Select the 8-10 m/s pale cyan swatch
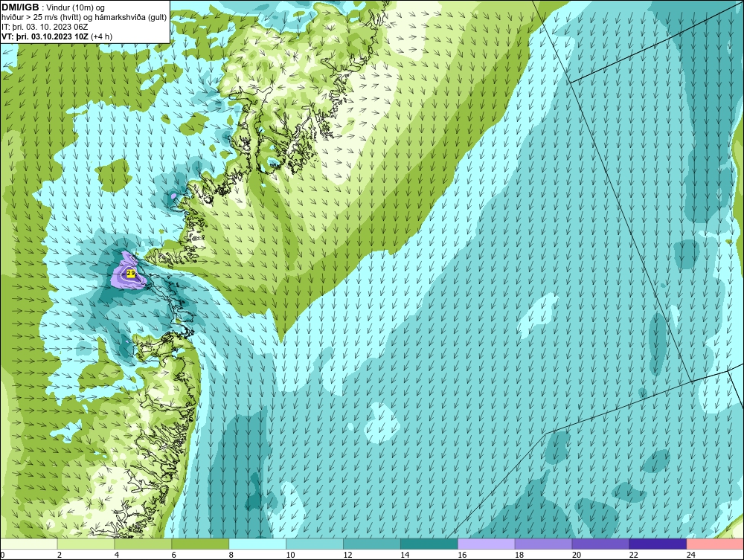Screen dimensions: 744x560 pos(257,544)
